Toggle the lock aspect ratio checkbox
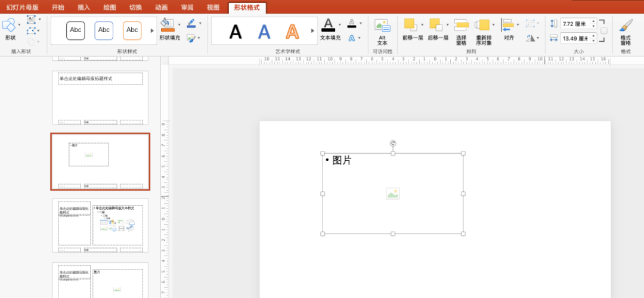 603,31
